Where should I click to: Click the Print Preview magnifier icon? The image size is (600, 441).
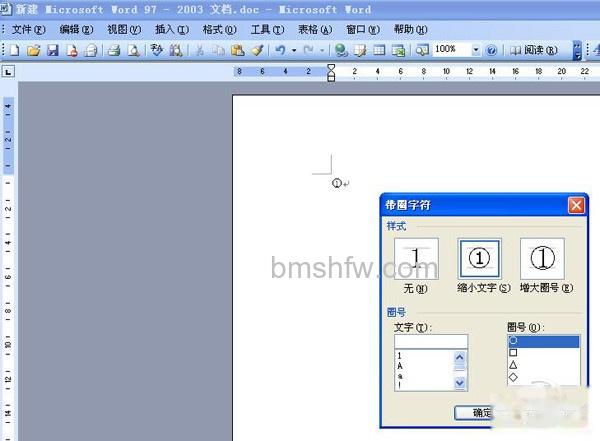click(x=133, y=50)
